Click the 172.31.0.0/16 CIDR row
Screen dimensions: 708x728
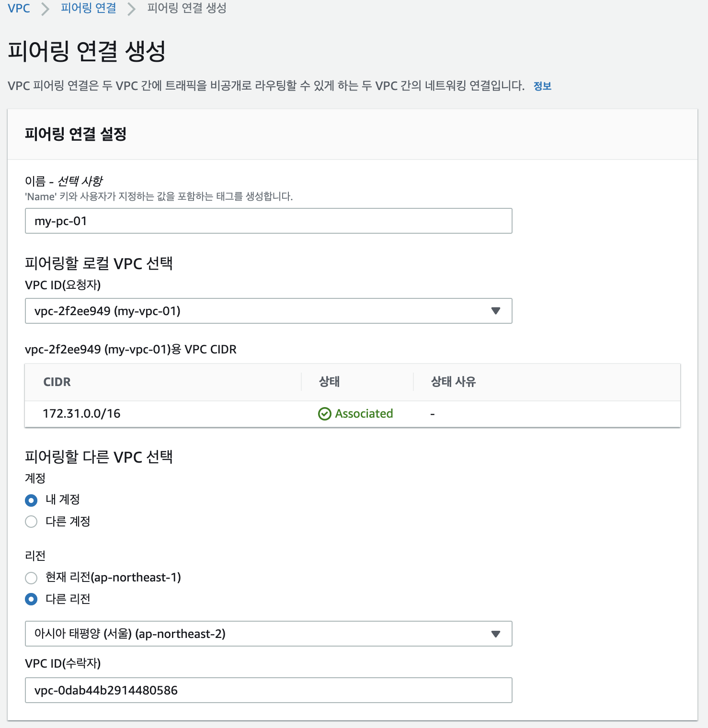[353, 414]
